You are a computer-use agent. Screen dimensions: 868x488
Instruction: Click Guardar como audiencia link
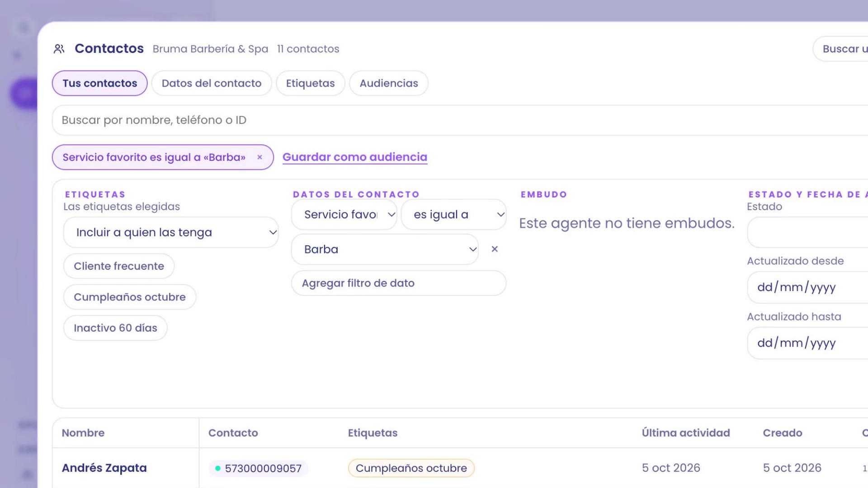coord(355,157)
